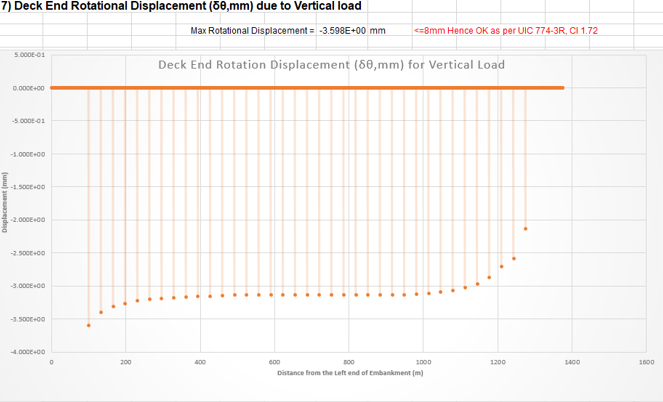Viewport: 663px width, 402px height.
Task: Click the 'mm' unit cell beside the value
Action: click(378, 31)
